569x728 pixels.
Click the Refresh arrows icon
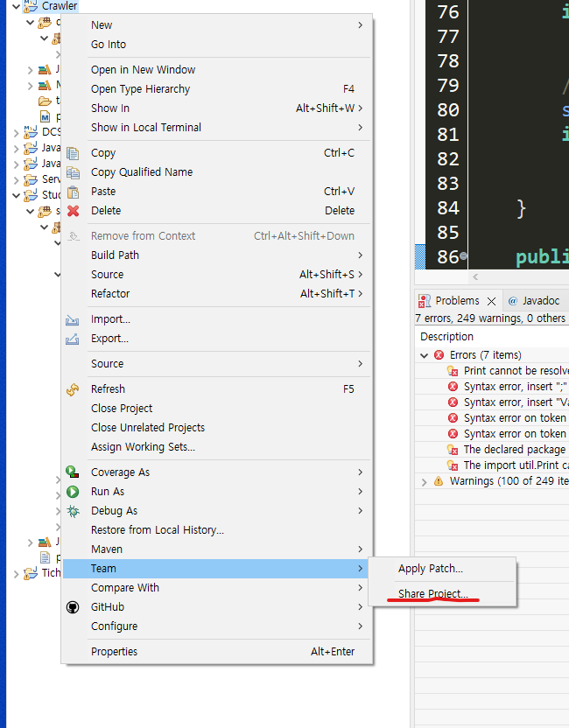[x=73, y=389]
